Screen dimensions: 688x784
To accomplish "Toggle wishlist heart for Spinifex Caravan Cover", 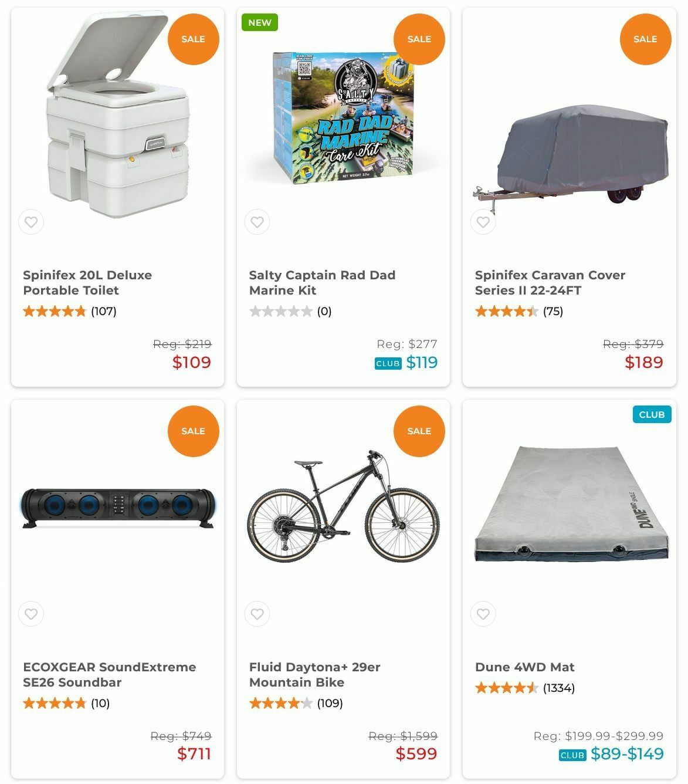I will click(x=483, y=222).
